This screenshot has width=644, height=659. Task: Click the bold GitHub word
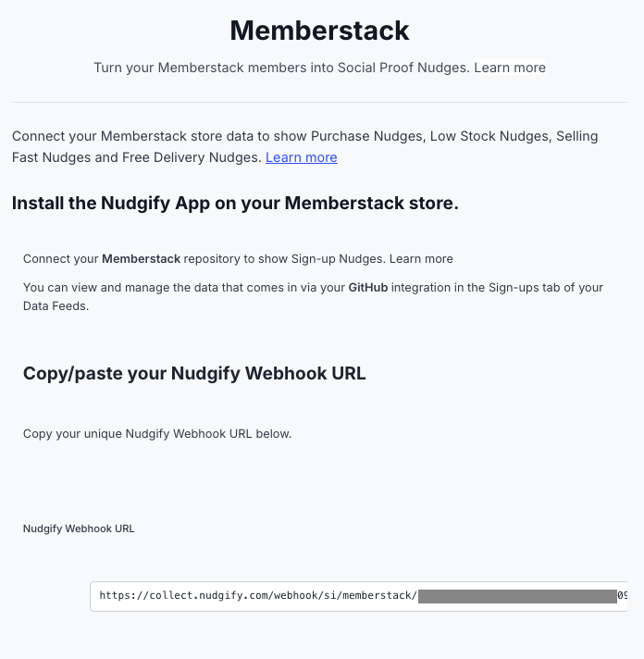pyautogui.click(x=368, y=288)
